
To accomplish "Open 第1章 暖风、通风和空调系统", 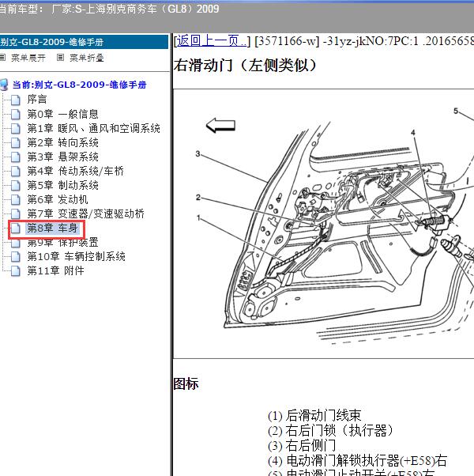I will click(93, 128).
